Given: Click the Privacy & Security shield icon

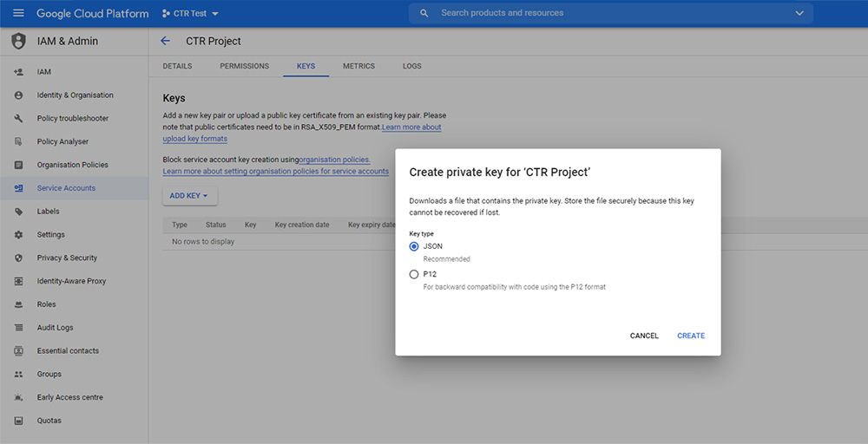Looking at the screenshot, I should point(18,258).
